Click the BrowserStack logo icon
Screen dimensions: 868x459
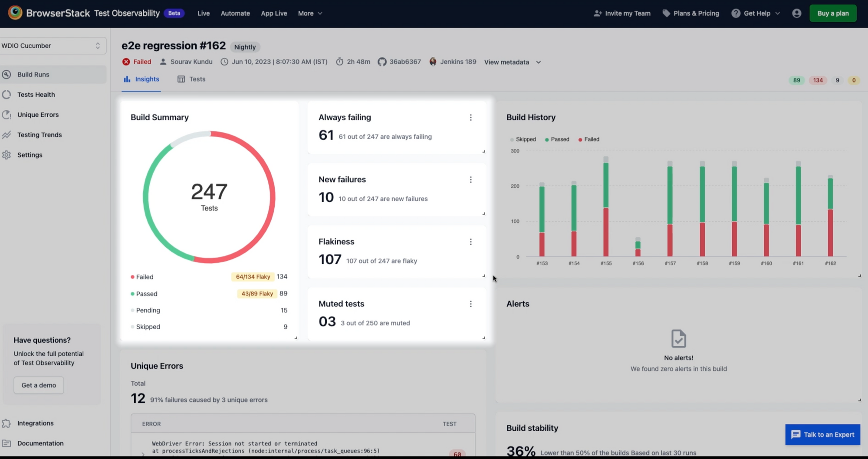click(x=15, y=13)
